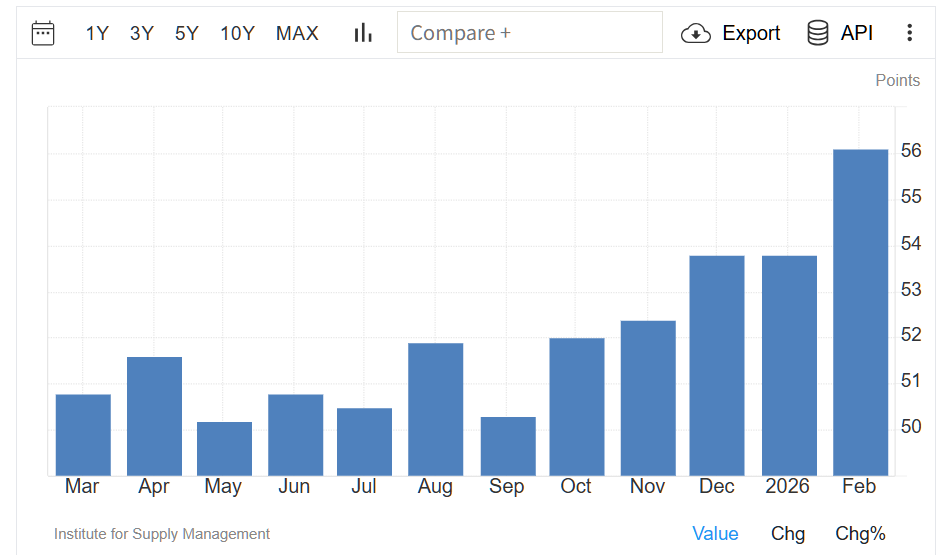The width and height of the screenshot is (942, 555).
Task: Switch chart to Value view
Action: (715, 534)
